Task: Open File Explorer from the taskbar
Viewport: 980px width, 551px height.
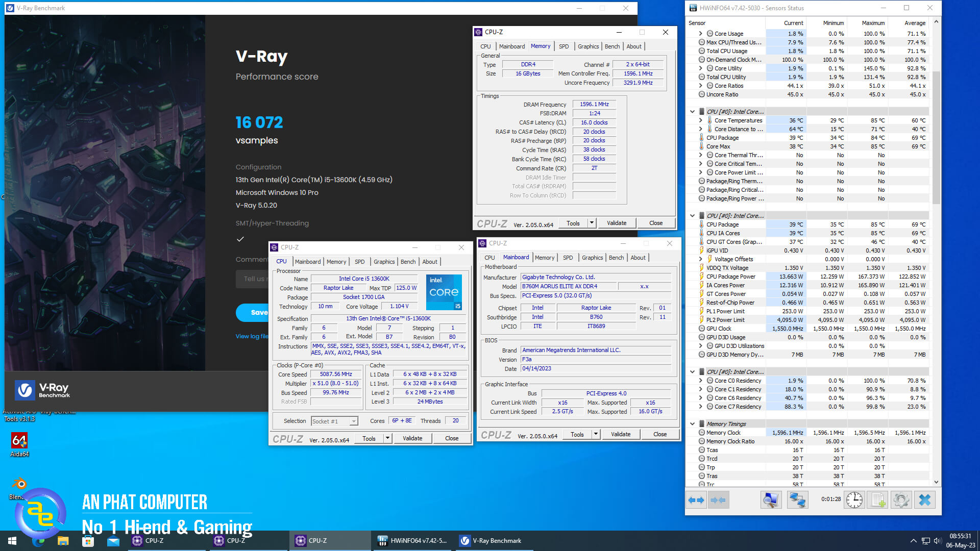Action: click(63, 541)
